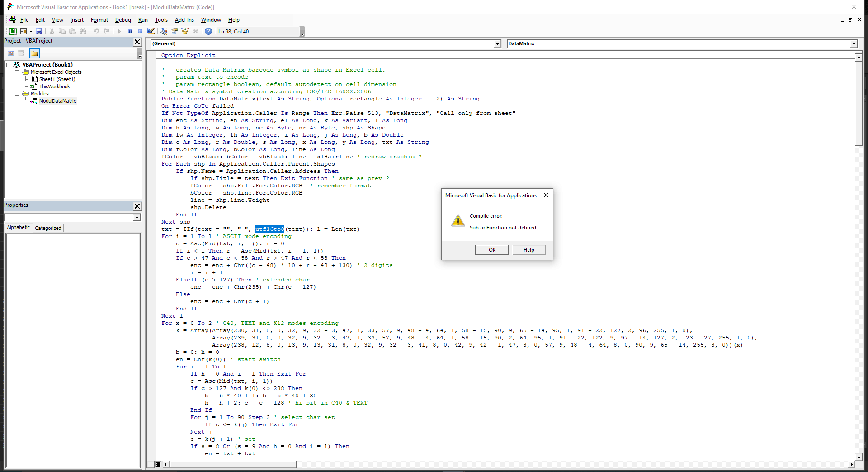Close the Properties panel

(137, 206)
